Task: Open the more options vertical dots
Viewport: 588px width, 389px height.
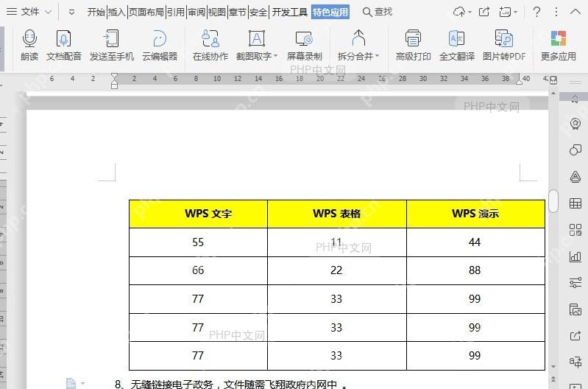Action: point(556,12)
